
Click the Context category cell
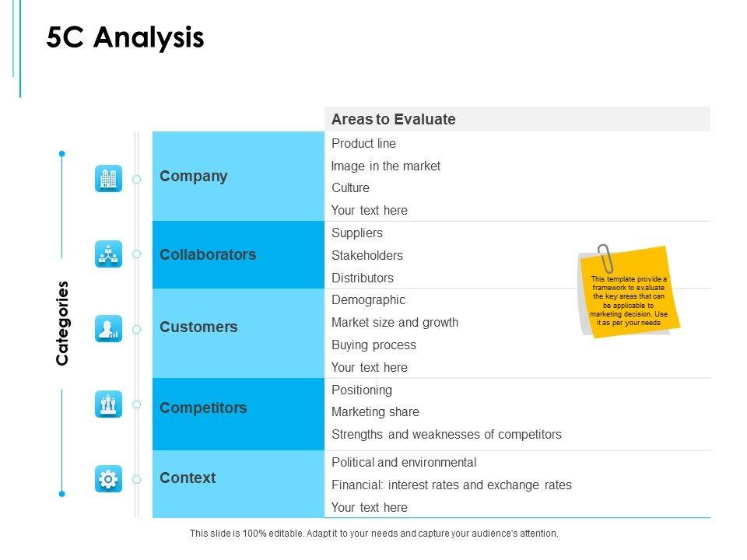[x=188, y=478]
